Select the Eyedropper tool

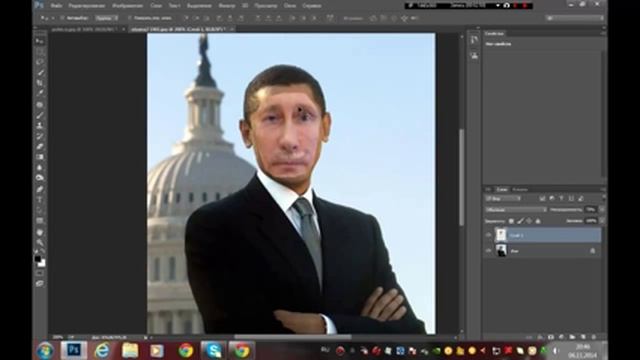click(x=40, y=93)
